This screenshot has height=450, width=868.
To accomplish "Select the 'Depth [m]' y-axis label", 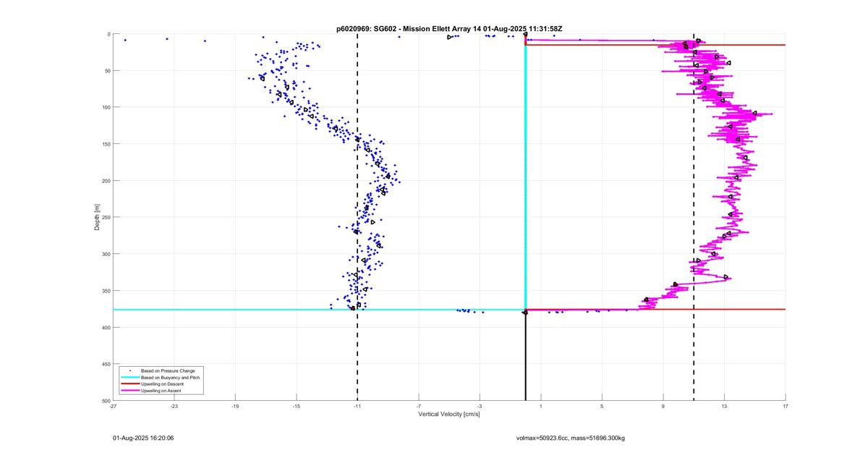I will [x=97, y=217].
